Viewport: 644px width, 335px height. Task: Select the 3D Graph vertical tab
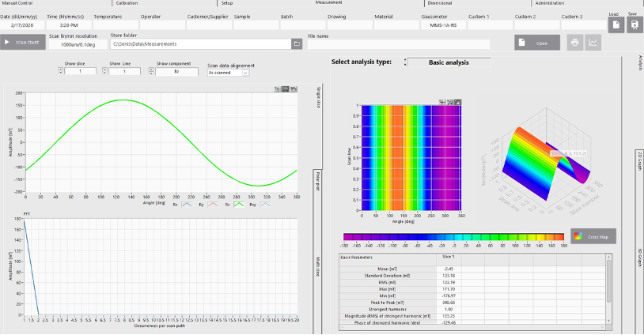(x=639, y=258)
